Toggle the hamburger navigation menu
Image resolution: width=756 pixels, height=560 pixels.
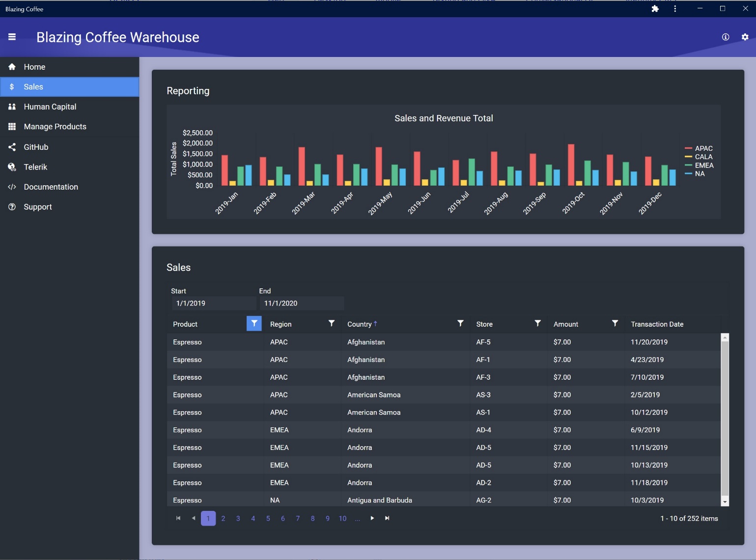12,37
